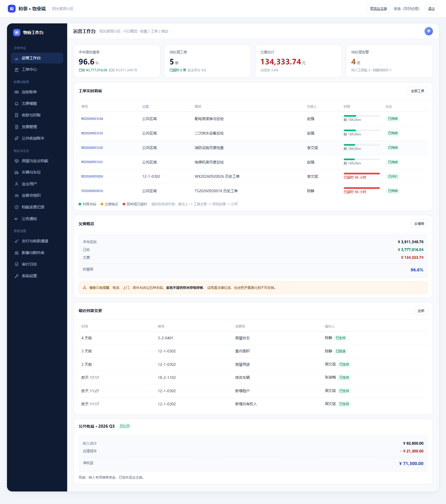Open work order WX20260923104 link
Viewport: 446px width, 504px height.
[x=92, y=119]
